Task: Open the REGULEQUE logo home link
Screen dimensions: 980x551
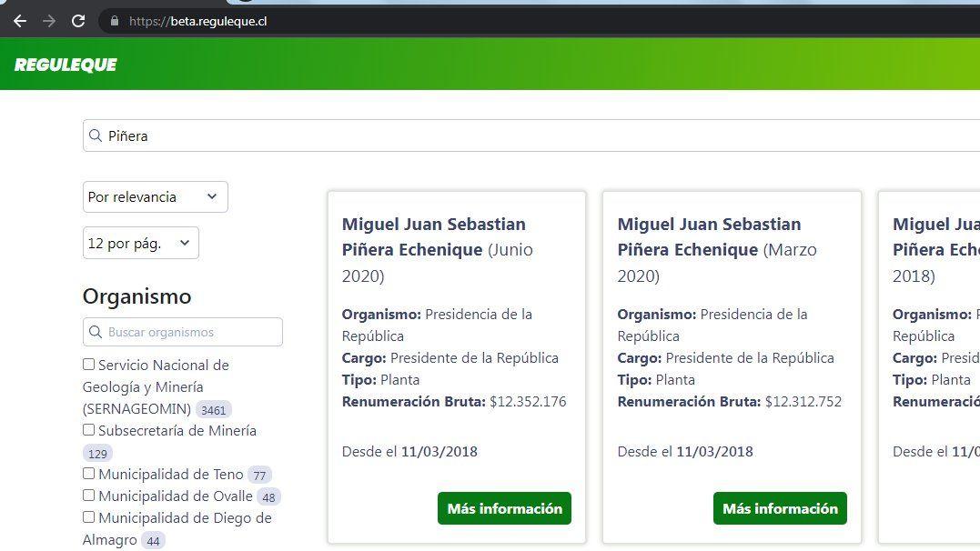Action: click(x=66, y=65)
